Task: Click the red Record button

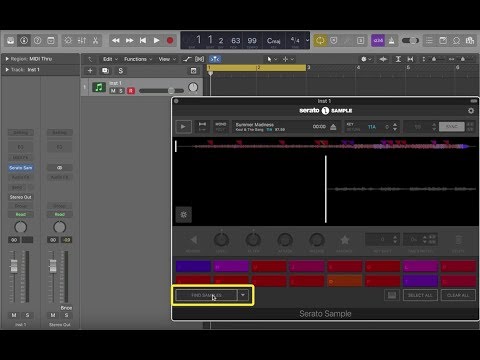Action: (x=170, y=41)
